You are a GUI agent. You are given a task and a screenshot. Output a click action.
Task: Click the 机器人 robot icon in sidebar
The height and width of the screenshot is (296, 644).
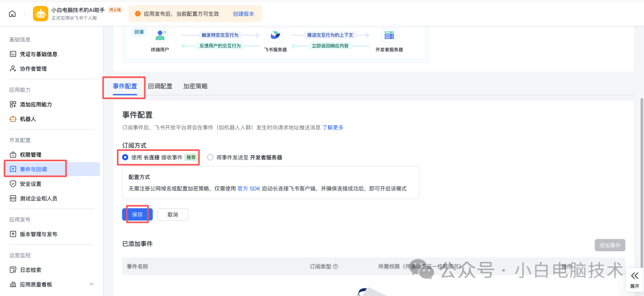[x=13, y=119]
